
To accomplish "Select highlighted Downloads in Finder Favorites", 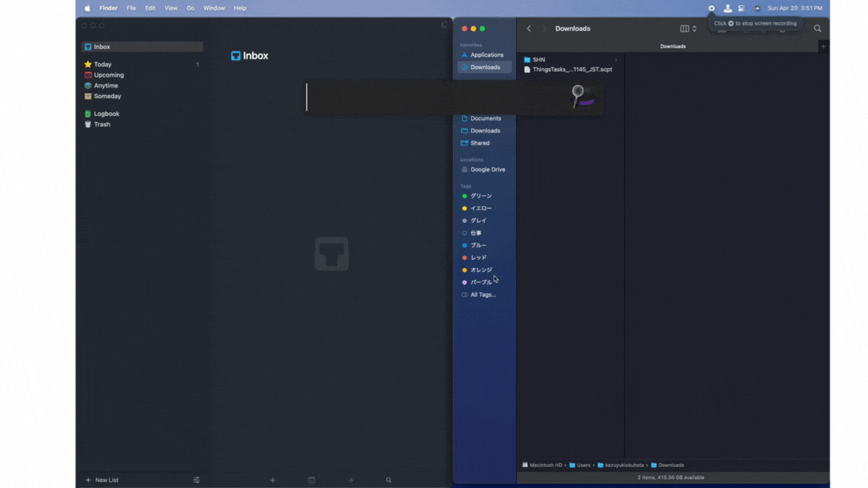I will click(484, 68).
